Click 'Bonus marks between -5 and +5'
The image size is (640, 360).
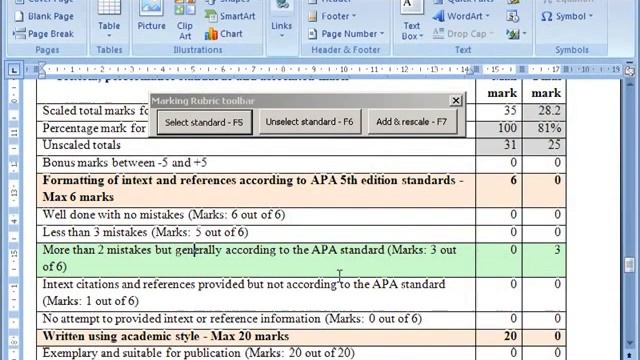pos(124,162)
